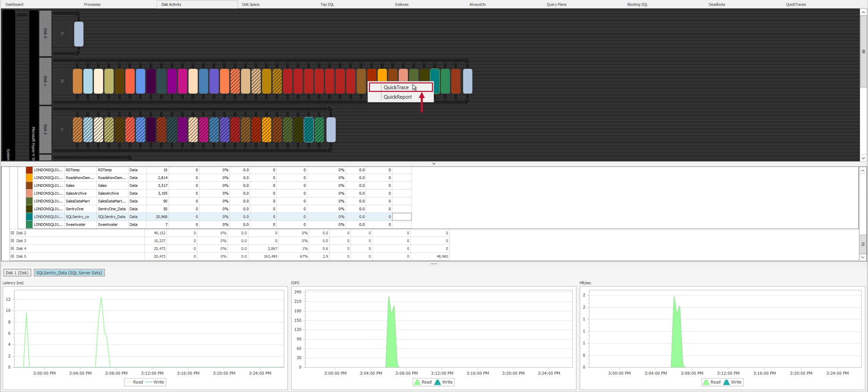Click the C: drive icon on Disk 0
Viewport: 868px width, 392px height.
point(62,34)
